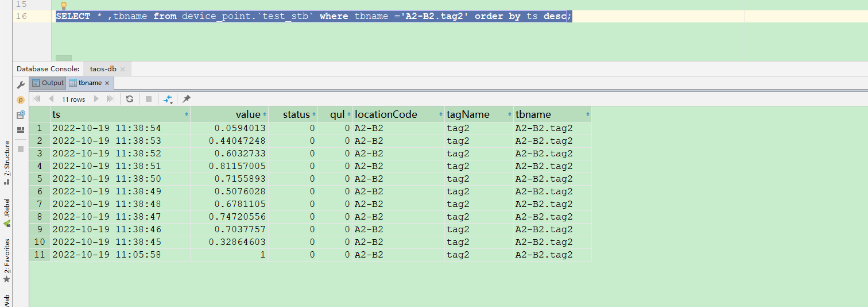Click the value cell 0.7155893
868x307 pixels.
pyautogui.click(x=230, y=179)
